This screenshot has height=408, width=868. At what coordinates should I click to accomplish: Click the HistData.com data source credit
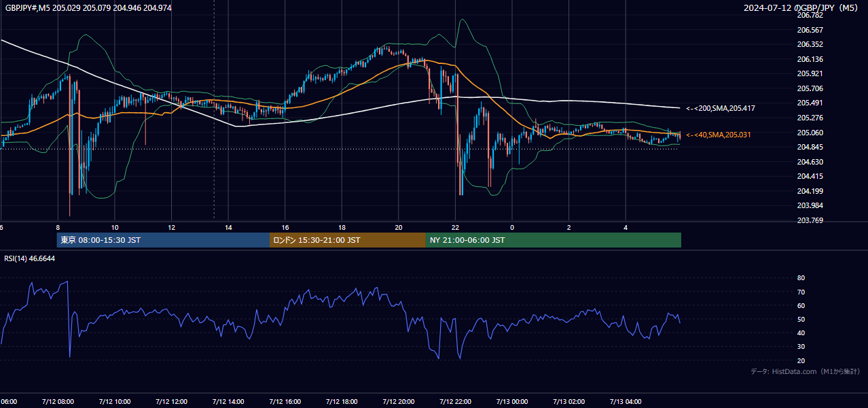806,371
